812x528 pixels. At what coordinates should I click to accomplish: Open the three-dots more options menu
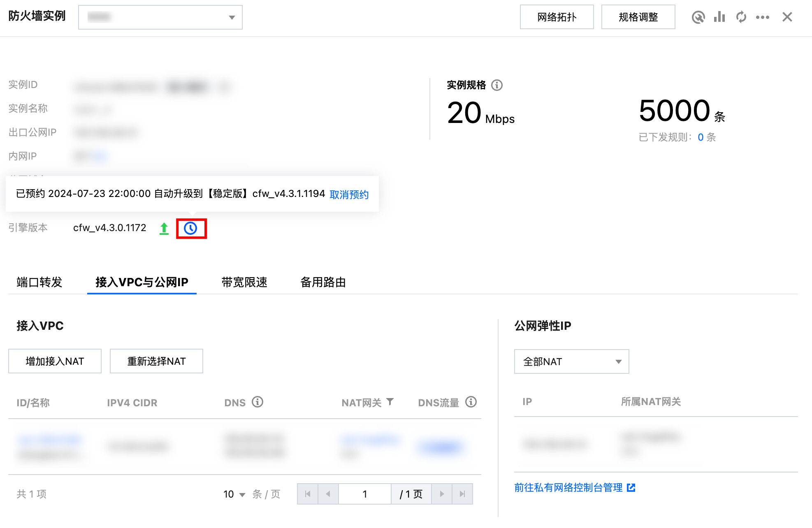(763, 17)
